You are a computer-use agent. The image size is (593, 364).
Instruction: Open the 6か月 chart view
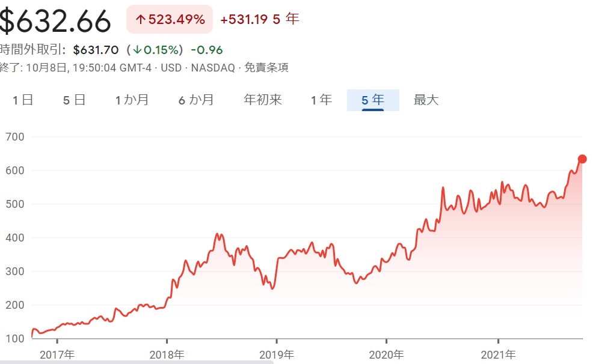point(196,100)
